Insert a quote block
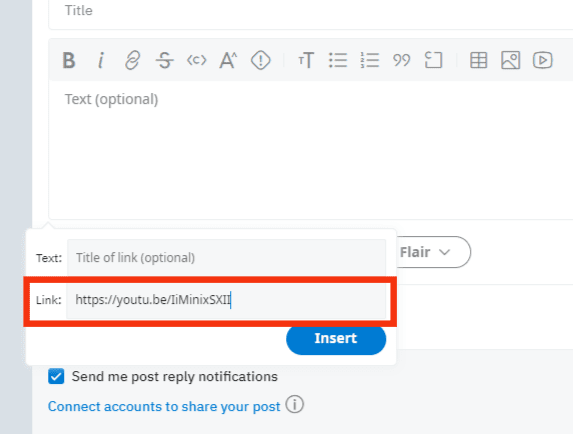Screen dimensions: 573x434 pos(401,60)
